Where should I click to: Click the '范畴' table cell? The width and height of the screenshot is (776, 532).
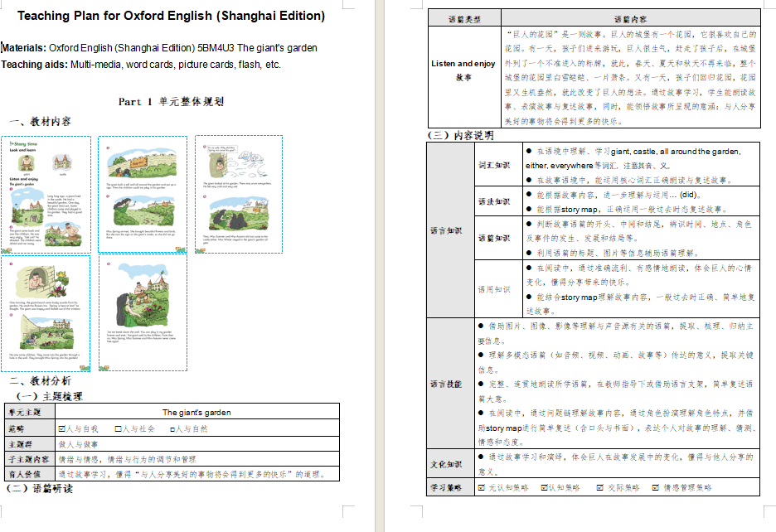pos(30,428)
